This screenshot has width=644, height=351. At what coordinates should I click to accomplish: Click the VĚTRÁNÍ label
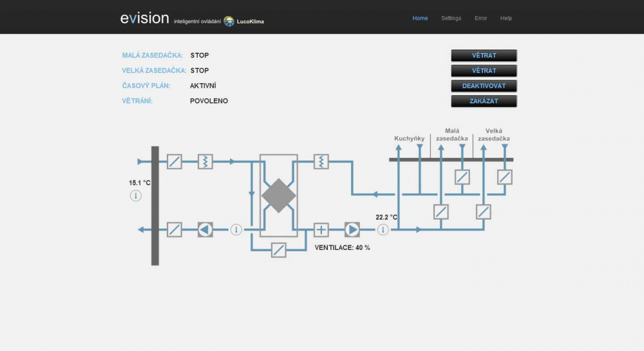click(137, 101)
